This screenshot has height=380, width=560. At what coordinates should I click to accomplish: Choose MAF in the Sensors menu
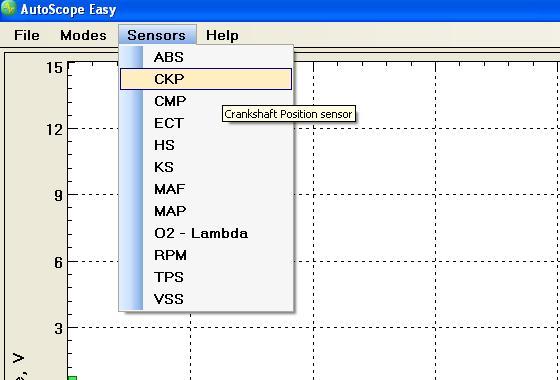(x=206, y=189)
